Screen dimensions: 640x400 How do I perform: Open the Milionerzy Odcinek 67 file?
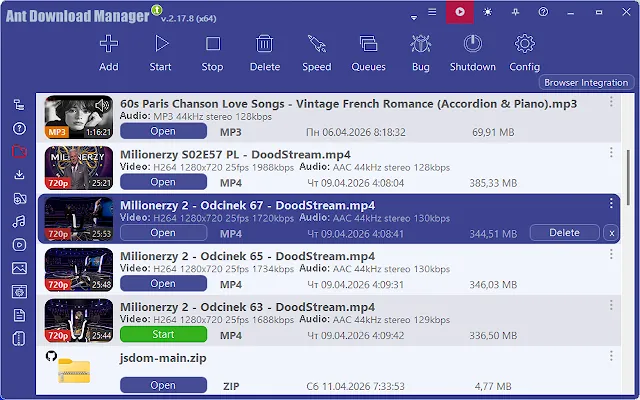[x=163, y=233]
